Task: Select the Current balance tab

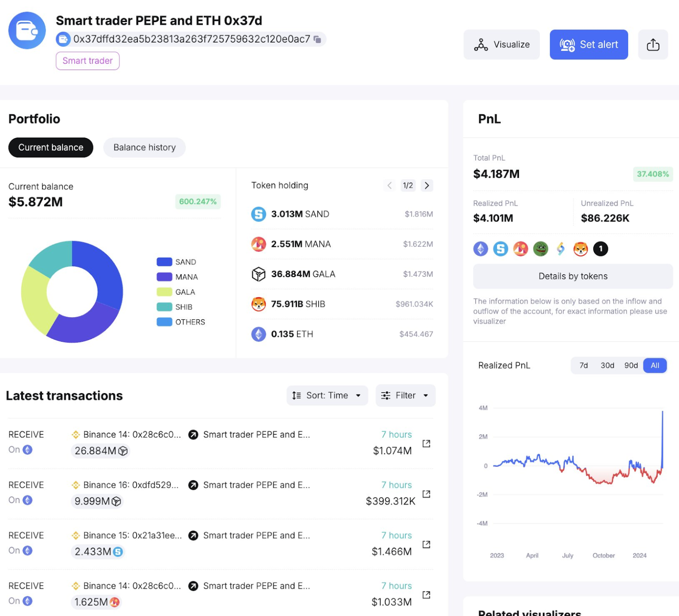Action: [x=50, y=147]
